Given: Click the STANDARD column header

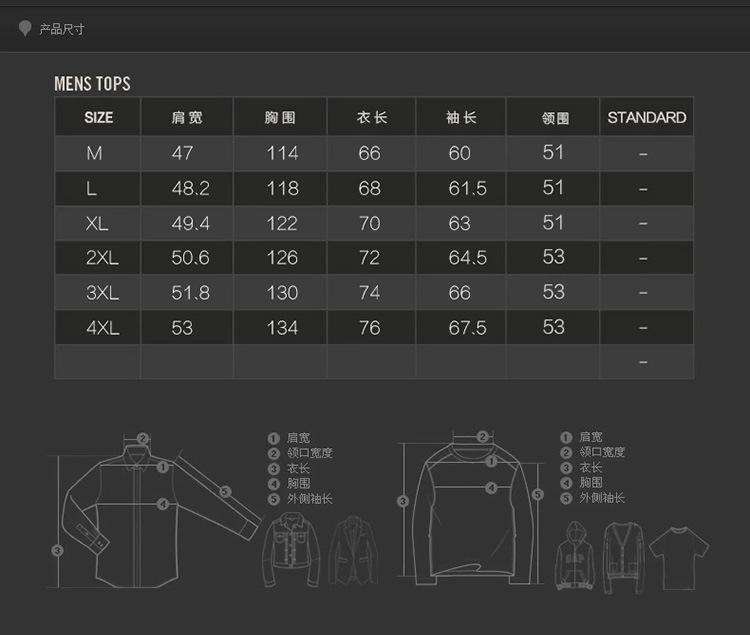Looking at the screenshot, I should point(646,117).
